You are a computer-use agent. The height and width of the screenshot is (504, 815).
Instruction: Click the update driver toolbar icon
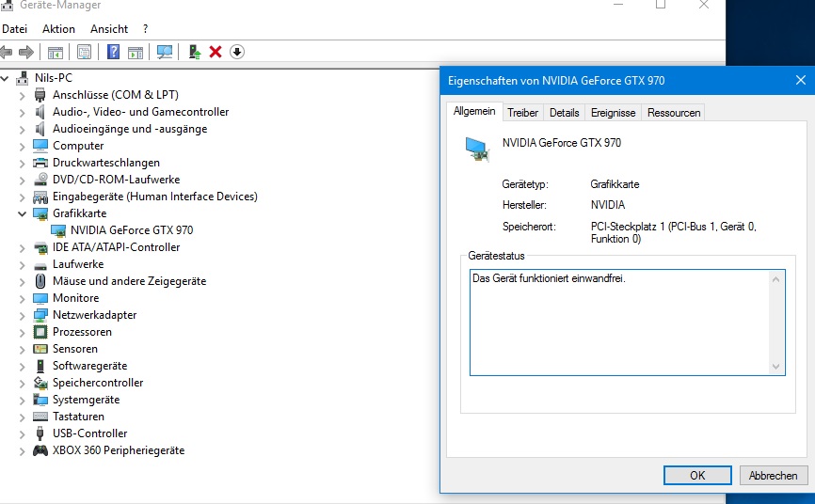(x=195, y=52)
